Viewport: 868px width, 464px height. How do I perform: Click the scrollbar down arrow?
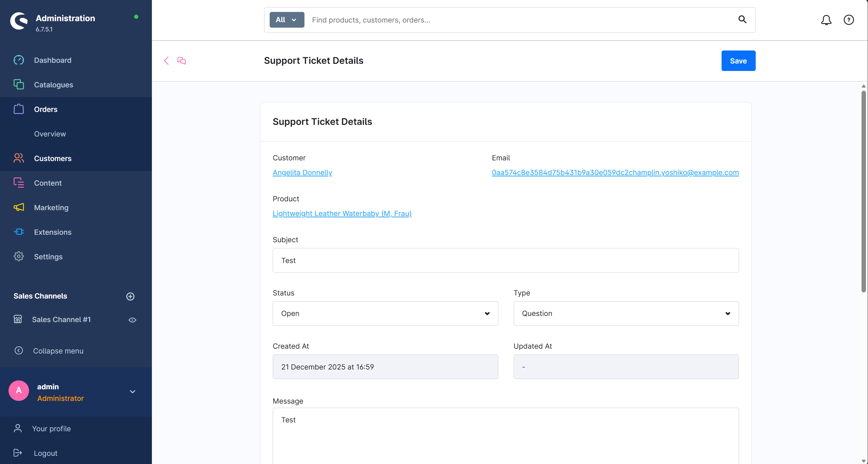[x=864, y=461]
